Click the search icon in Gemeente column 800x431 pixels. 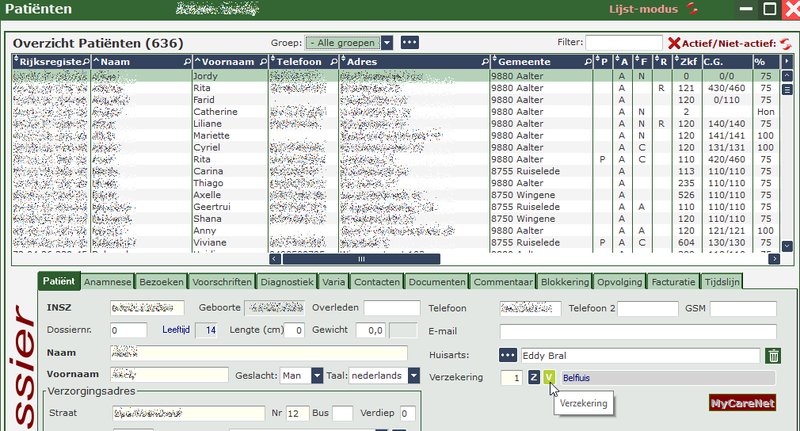(586, 62)
